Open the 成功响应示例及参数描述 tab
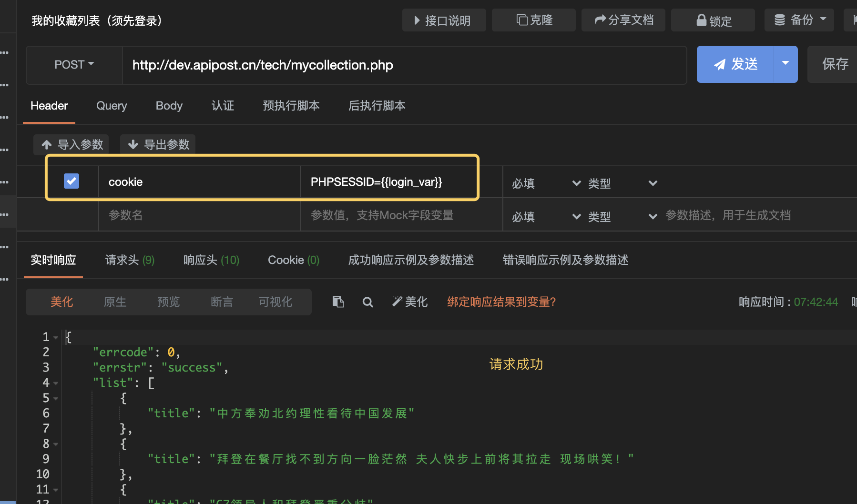The image size is (857, 504). coord(411,260)
